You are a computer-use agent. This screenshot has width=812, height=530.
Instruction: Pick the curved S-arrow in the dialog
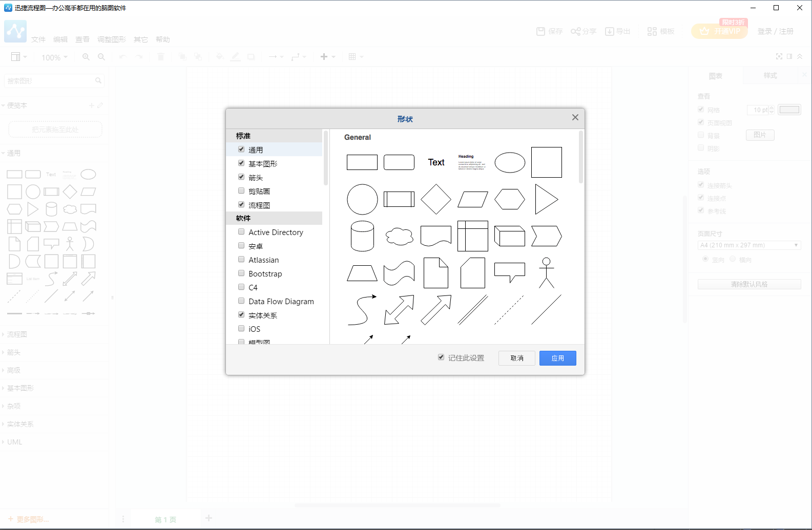tap(362, 310)
